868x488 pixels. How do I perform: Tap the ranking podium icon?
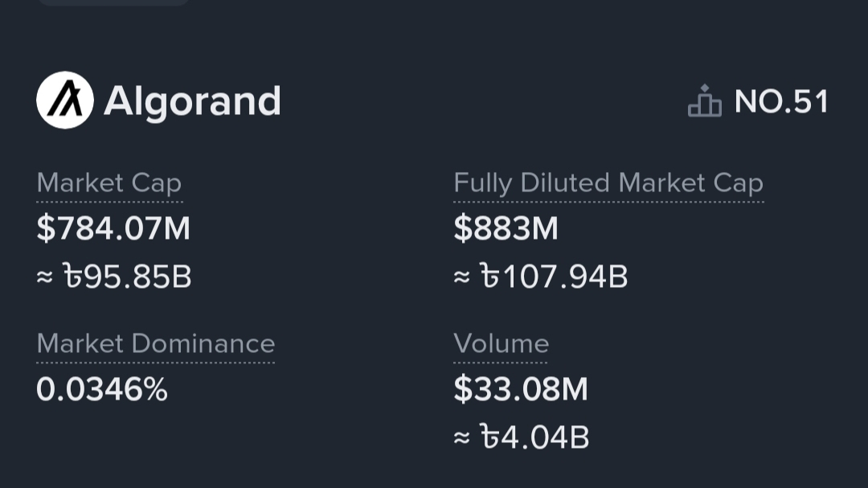tap(705, 101)
